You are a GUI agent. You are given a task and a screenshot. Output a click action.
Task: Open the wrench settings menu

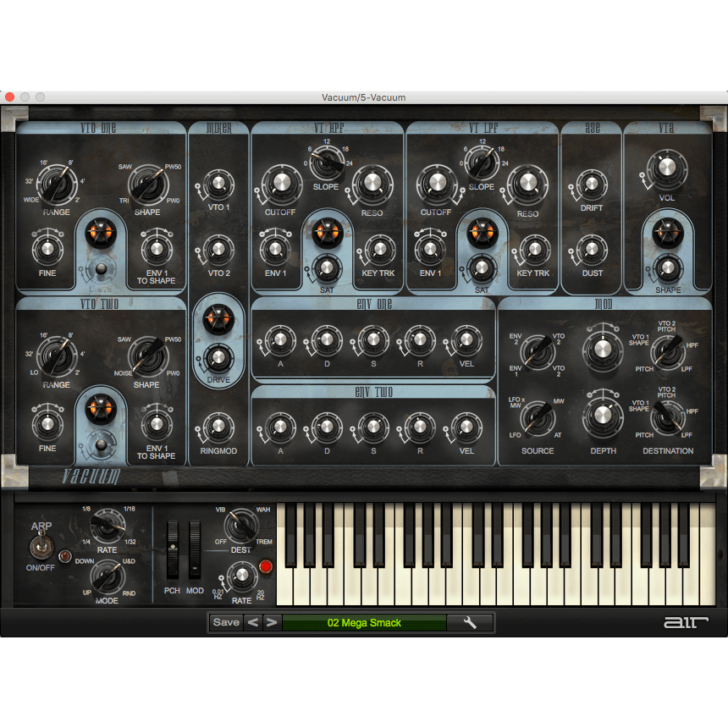click(x=470, y=623)
